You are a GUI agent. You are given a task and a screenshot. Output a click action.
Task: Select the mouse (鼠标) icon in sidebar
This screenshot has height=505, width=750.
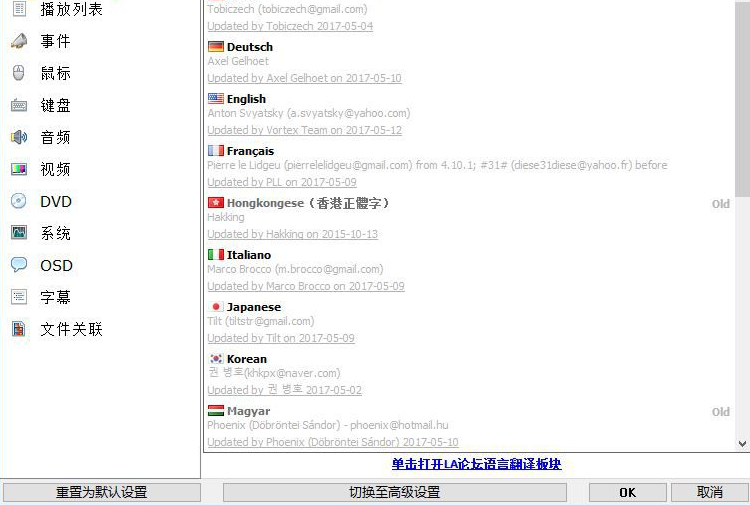tap(19, 73)
